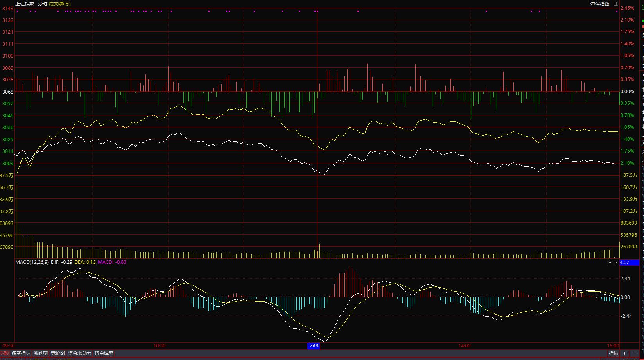Toggle the side panel icon beside 沪深指数
Viewport: 644px width, 360px height.
click(x=616, y=4)
